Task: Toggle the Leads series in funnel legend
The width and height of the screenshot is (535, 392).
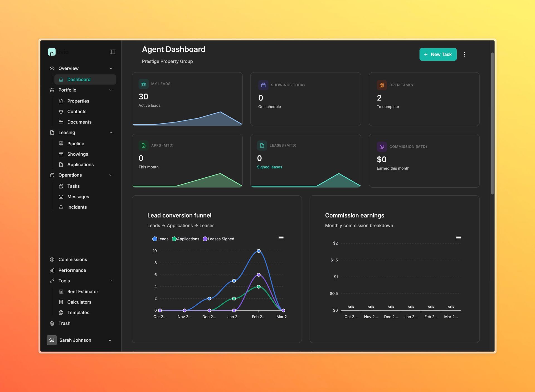Action: (160, 239)
